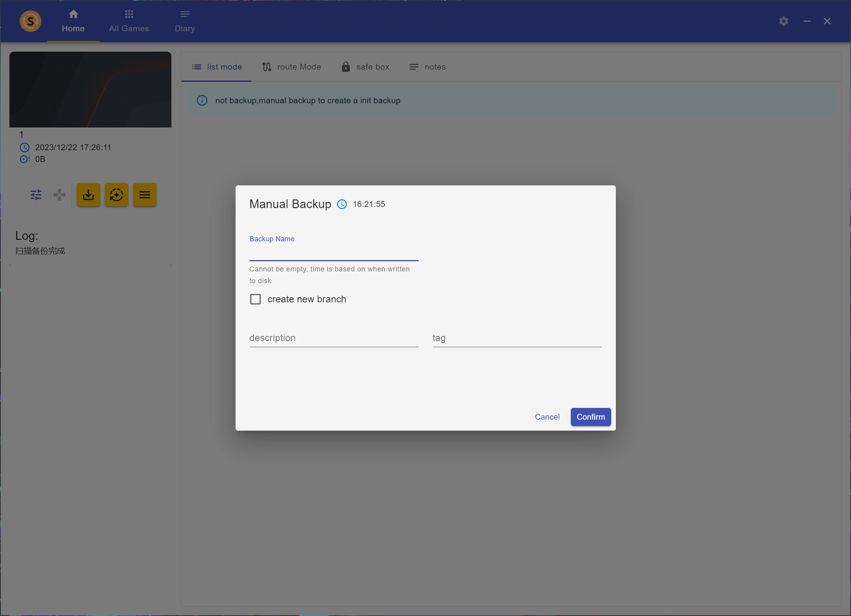Open the safe box tab
Viewport: 851px width, 616px height.
[x=365, y=66]
